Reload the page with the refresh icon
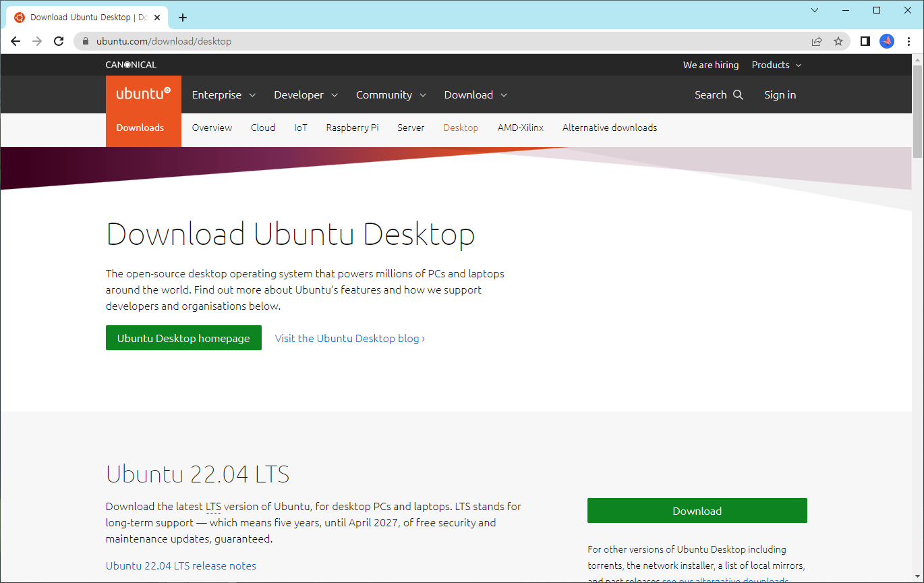 pyautogui.click(x=59, y=41)
